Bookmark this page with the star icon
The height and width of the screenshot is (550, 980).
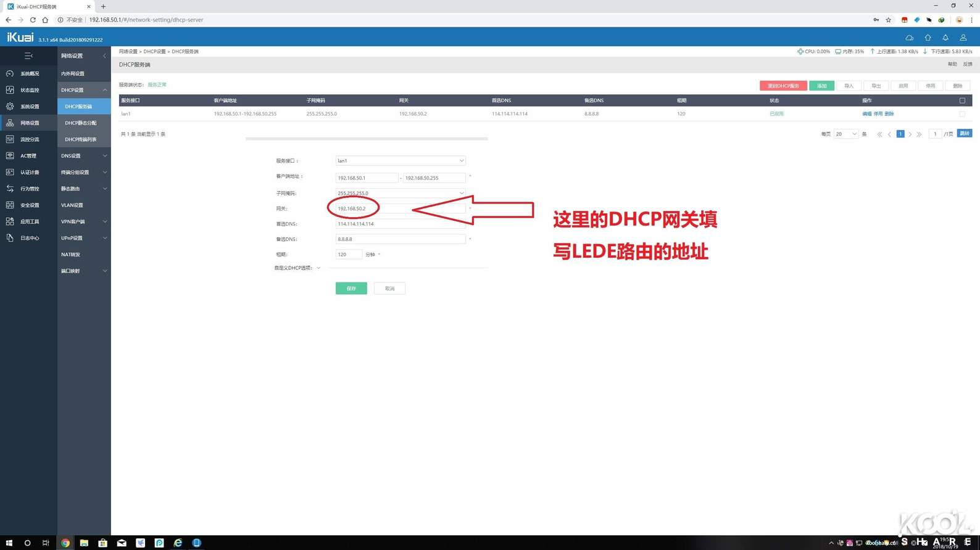pos(889,20)
